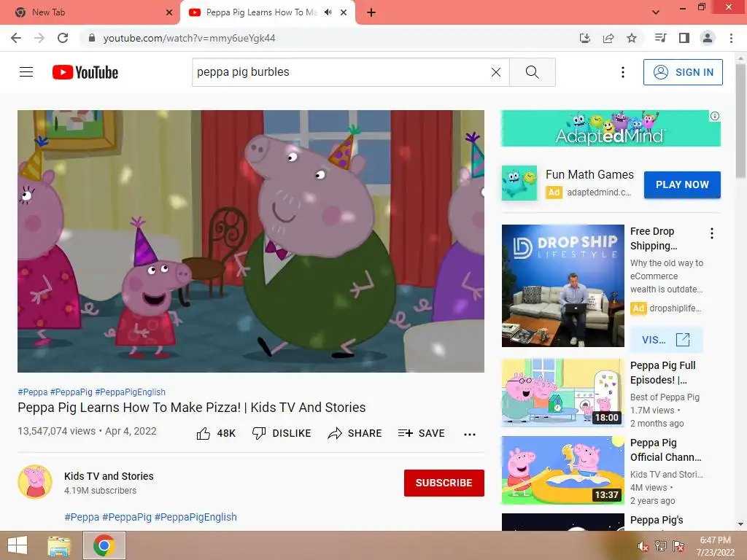The height and width of the screenshot is (560, 747).
Task: Open the Chrome three-dot menu
Action: click(731, 38)
